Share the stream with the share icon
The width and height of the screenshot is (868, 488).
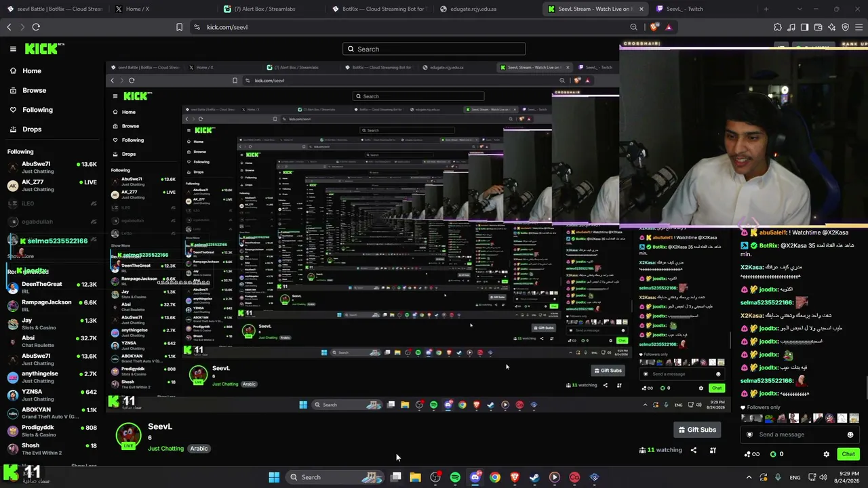point(693,450)
